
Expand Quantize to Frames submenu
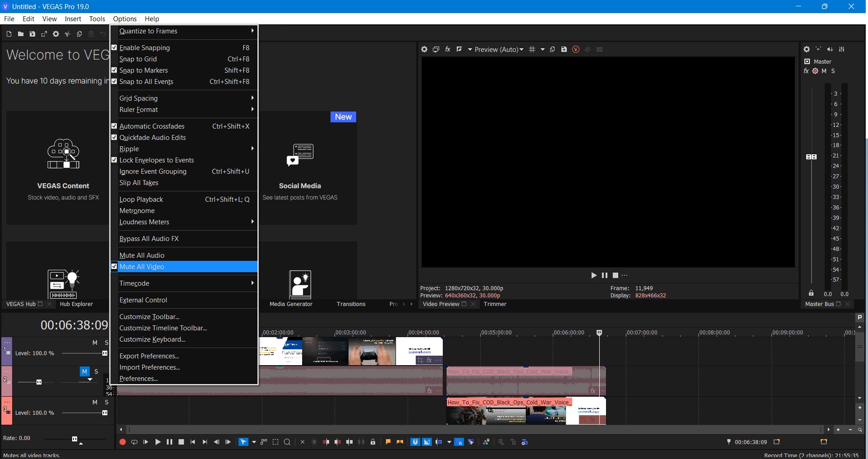(184, 31)
